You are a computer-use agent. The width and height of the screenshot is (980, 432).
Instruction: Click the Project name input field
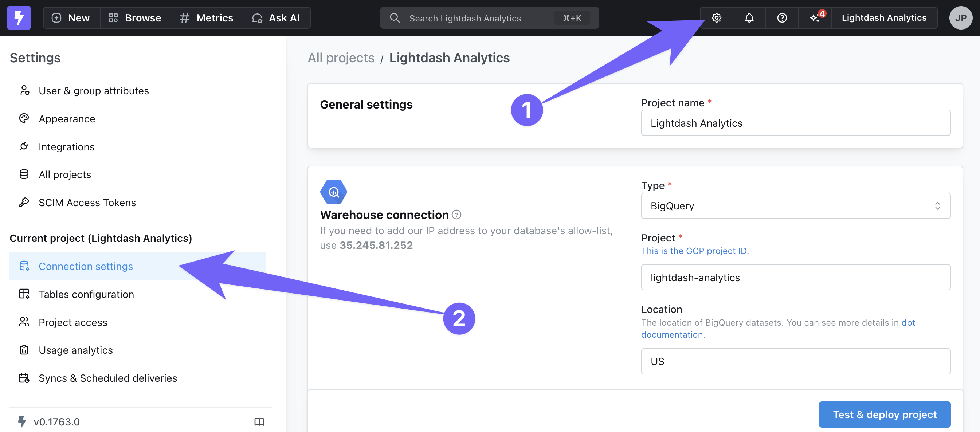pyautogui.click(x=795, y=123)
